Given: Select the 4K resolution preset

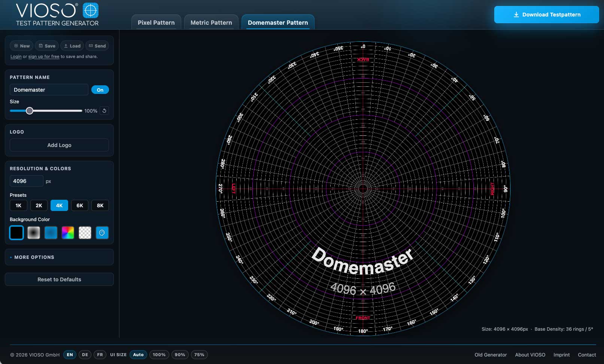Looking at the screenshot, I should coord(59,205).
